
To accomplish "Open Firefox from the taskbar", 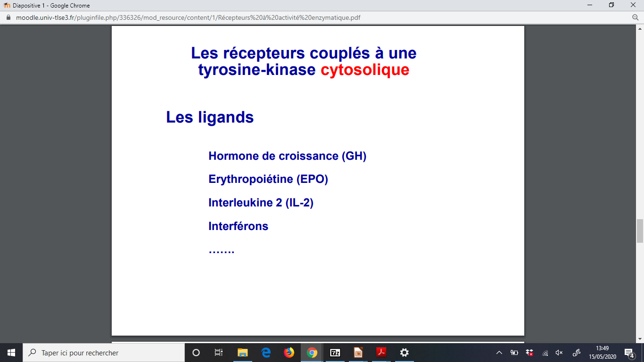I will [x=289, y=353].
